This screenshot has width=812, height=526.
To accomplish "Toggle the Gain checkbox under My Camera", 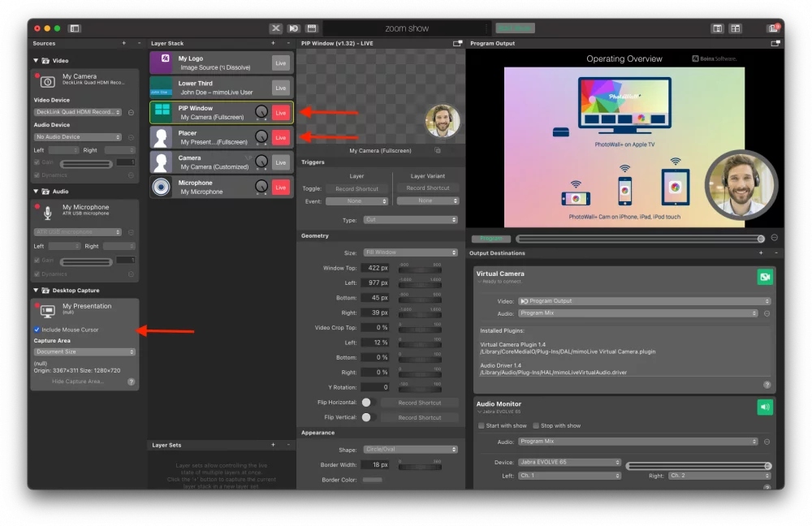I will 37,162.
